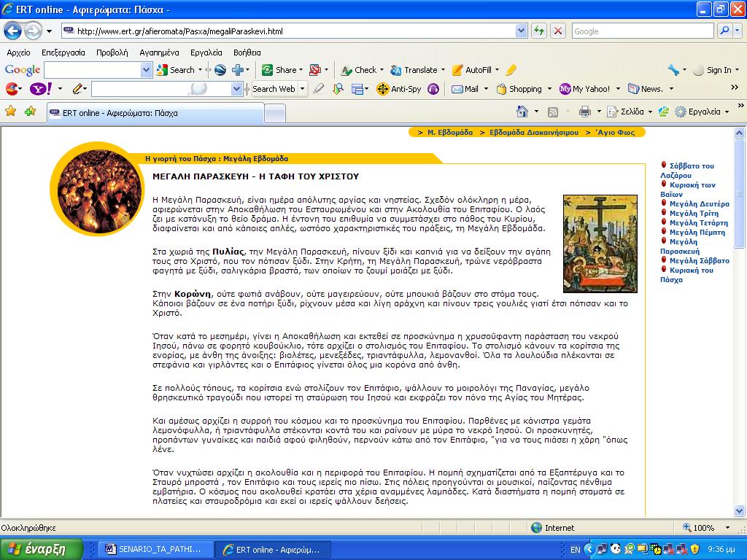Open the search provider dropdown arrow
The image size is (747, 560).
pyautogui.click(x=738, y=31)
